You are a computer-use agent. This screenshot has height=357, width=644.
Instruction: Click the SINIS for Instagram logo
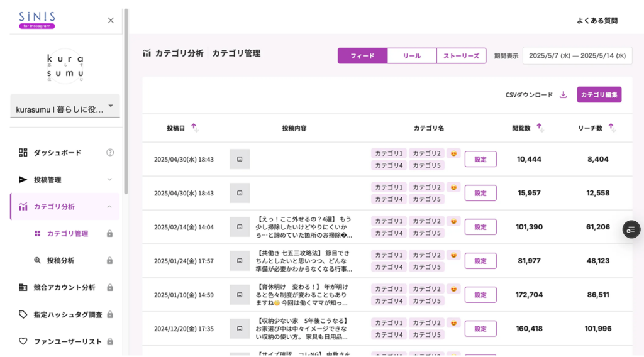37,20
